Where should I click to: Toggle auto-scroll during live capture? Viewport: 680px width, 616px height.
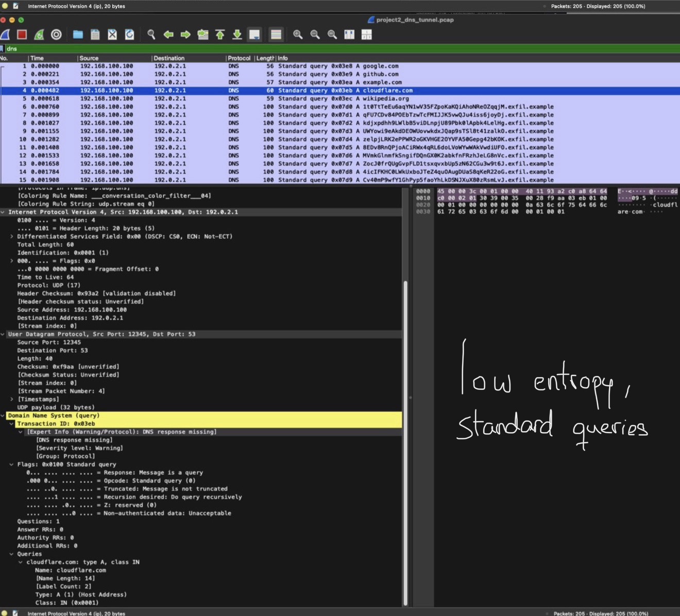254,35
